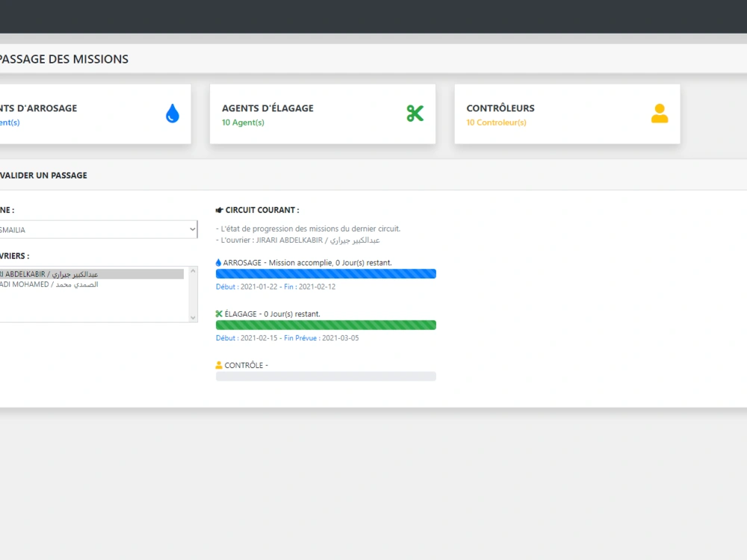
Task: Open the agents d'arrosage card
Action: pyautogui.click(x=96, y=113)
